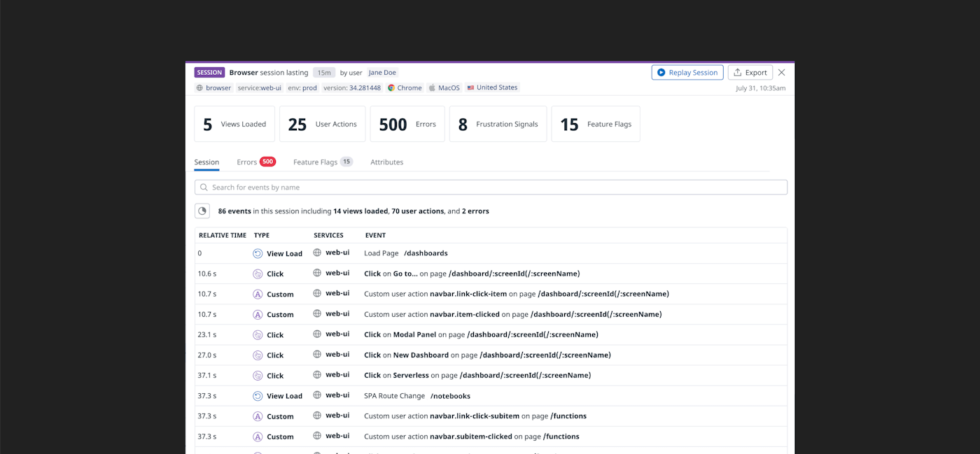980x454 pixels.
Task: Open the 500 Errors summary card
Action: pos(407,124)
